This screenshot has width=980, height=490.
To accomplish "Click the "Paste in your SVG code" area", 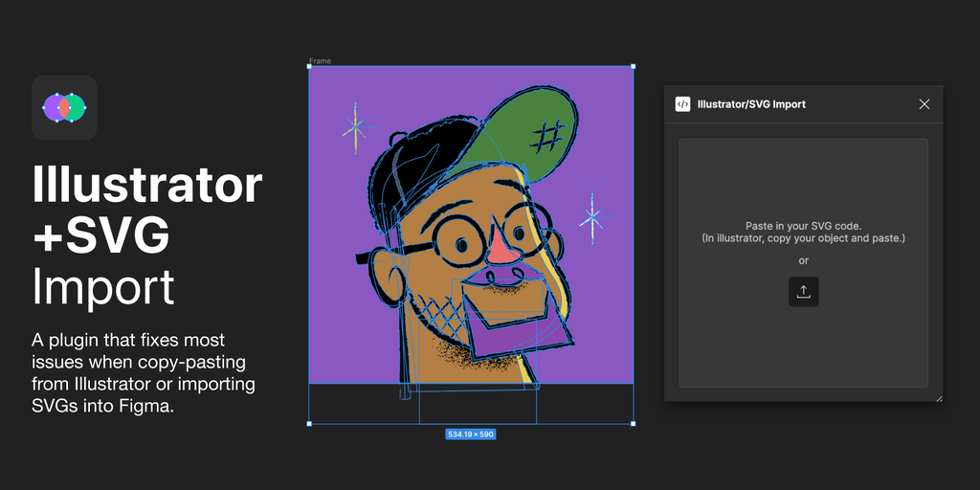I will pyautogui.click(x=803, y=232).
